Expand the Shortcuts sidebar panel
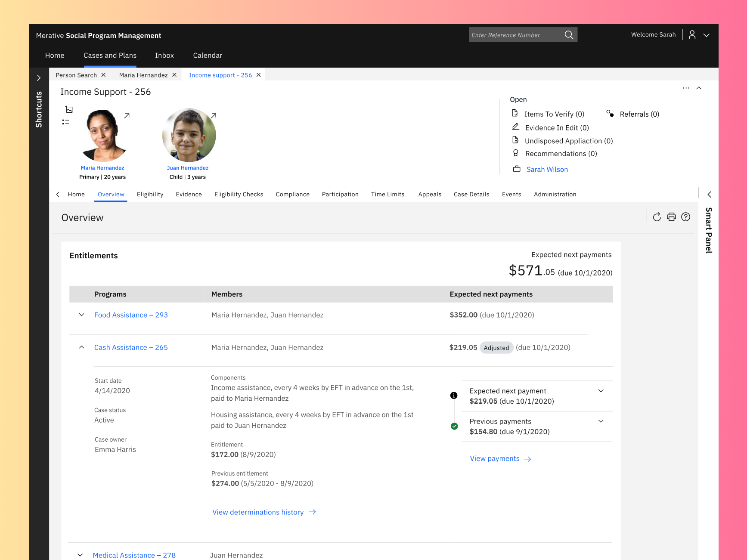This screenshot has height=560, width=747. coord(39,78)
